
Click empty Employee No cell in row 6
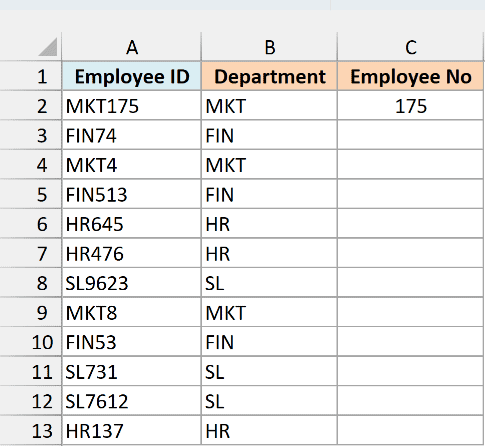[x=411, y=224]
